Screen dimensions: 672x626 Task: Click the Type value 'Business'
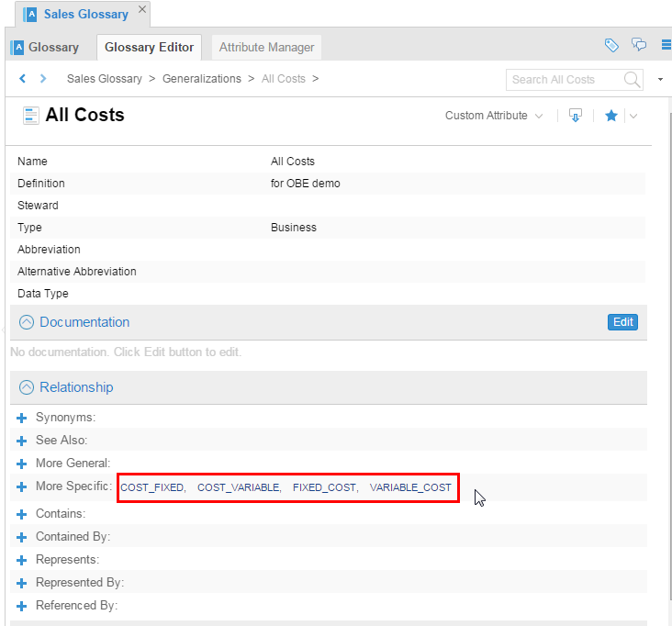[294, 228]
